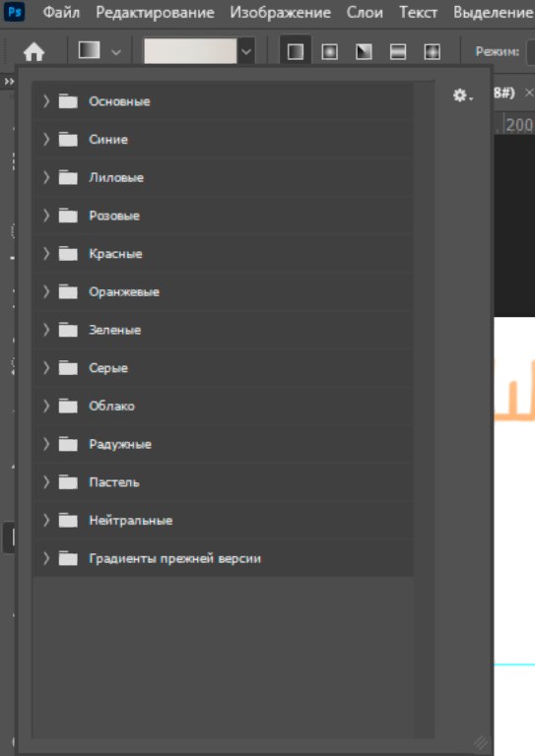Expand the Серые folder chevron
535x756 pixels.
[46, 368]
